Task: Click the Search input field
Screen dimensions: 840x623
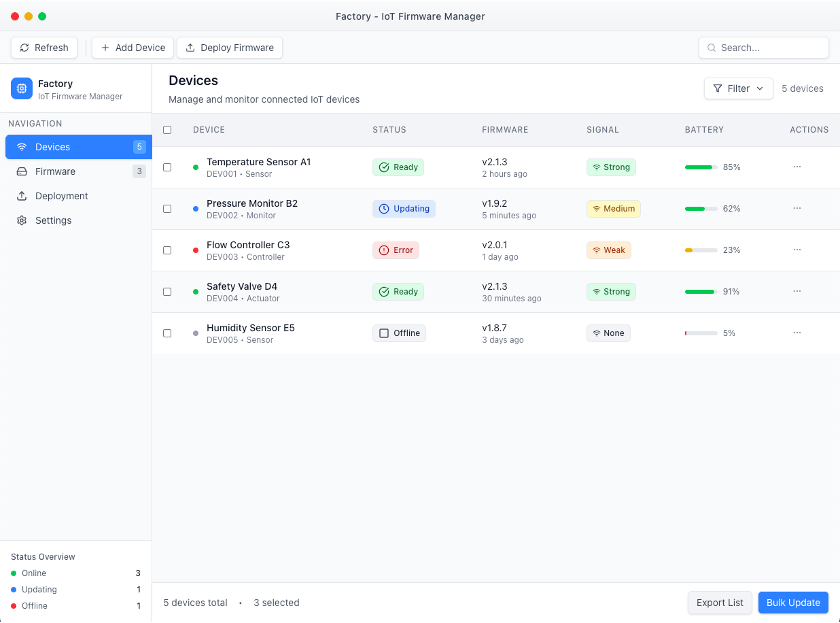Action: click(x=764, y=48)
